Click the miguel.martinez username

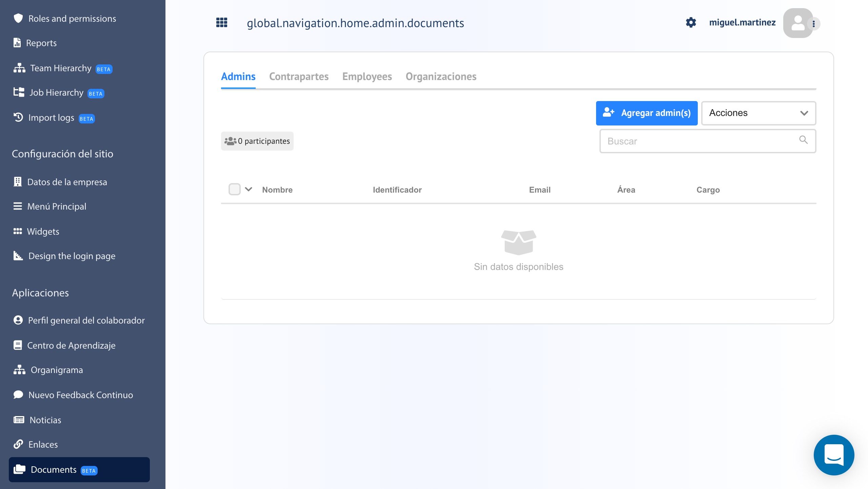[x=742, y=22]
